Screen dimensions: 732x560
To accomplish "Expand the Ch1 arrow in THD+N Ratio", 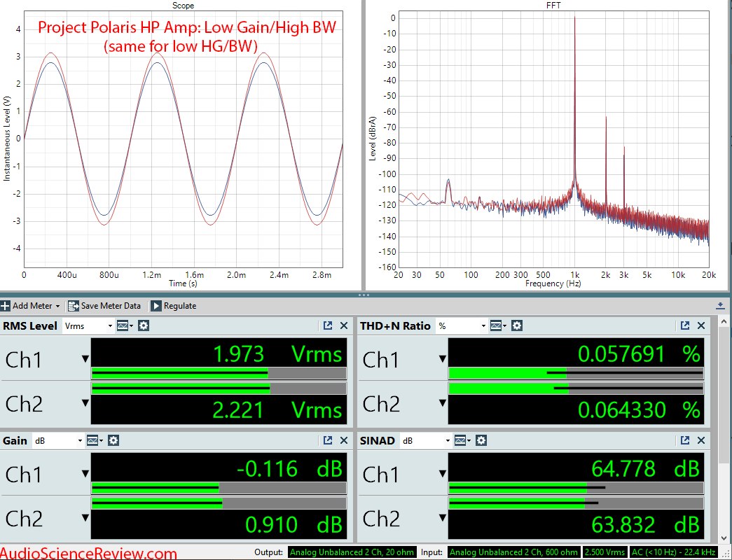I will [442, 359].
